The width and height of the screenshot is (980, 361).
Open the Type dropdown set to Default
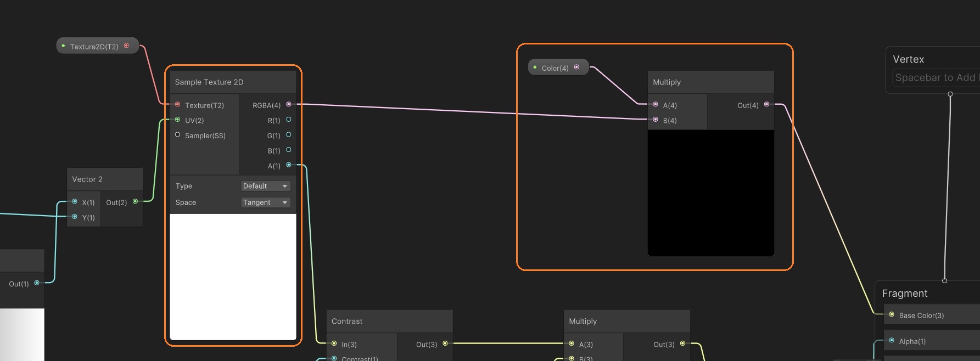click(x=266, y=187)
